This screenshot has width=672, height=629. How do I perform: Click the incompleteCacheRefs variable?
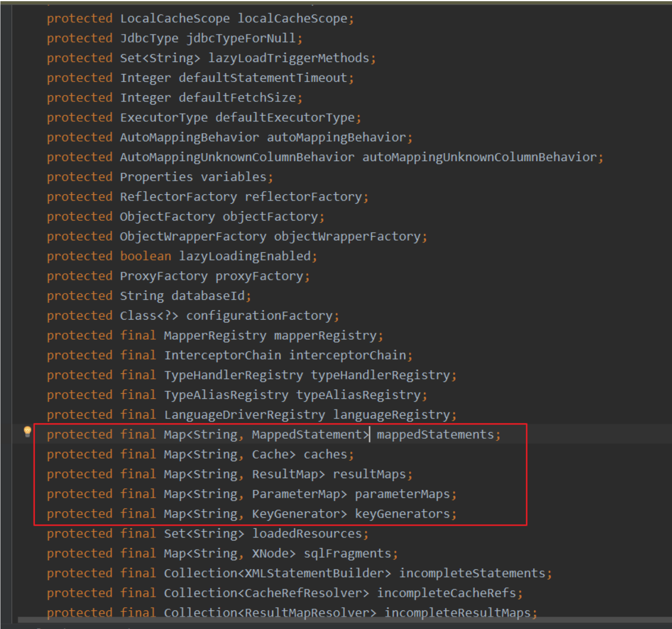pyautogui.click(x=446, y=593)
